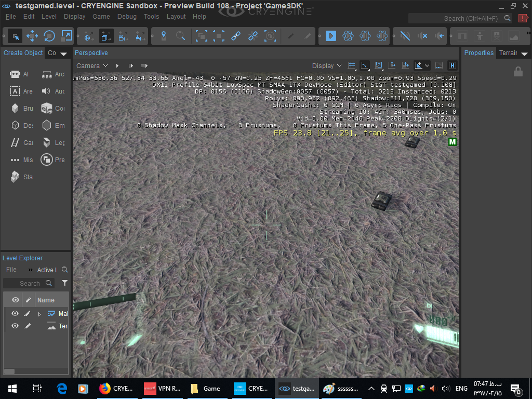Choose the Move tool
This screenshot has height=399, width=532.
click(32, 36)
